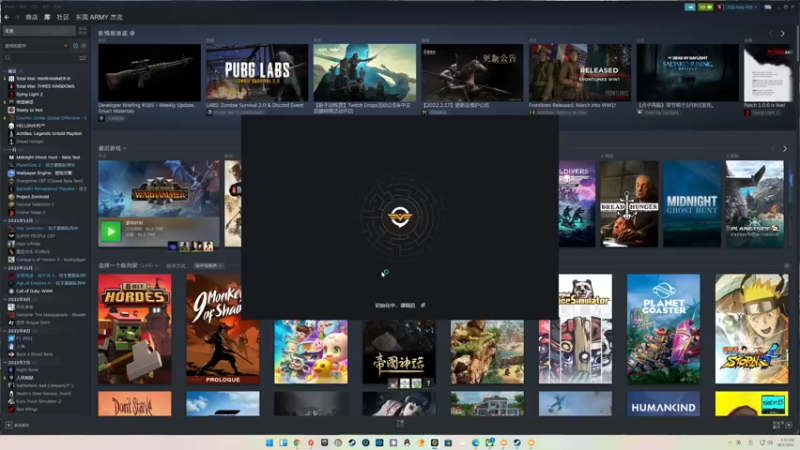Open Google Chrome from the taskbar
This screenshot has height=450, width=800.
pos(297,442)
